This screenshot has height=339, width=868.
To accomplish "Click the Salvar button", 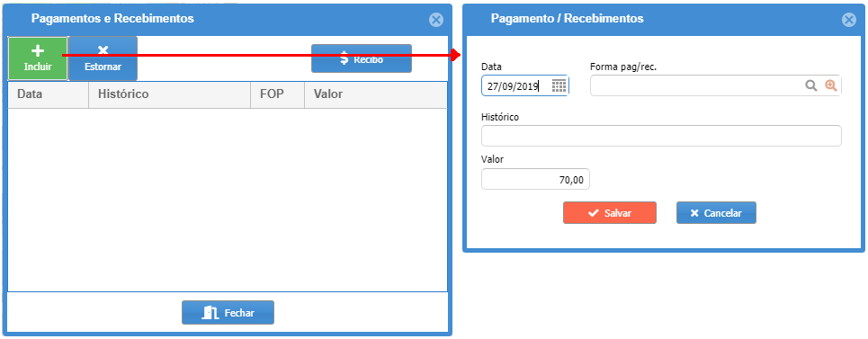I will (610, 213).
